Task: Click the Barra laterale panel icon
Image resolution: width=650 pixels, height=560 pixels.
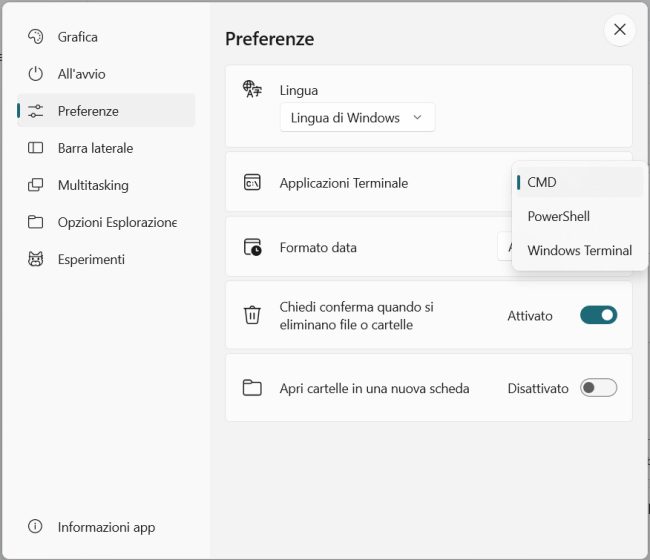Action: point(36,148)
